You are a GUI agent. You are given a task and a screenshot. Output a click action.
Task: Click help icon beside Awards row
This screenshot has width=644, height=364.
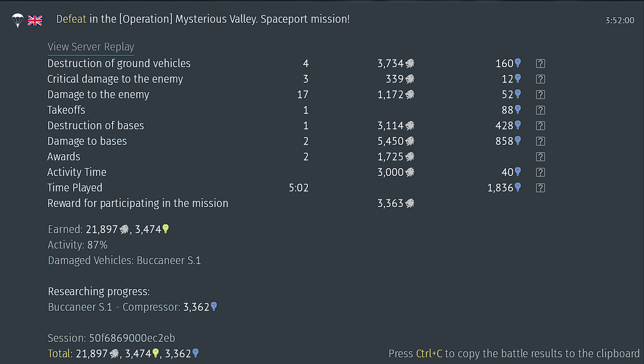tap(540, 157)
